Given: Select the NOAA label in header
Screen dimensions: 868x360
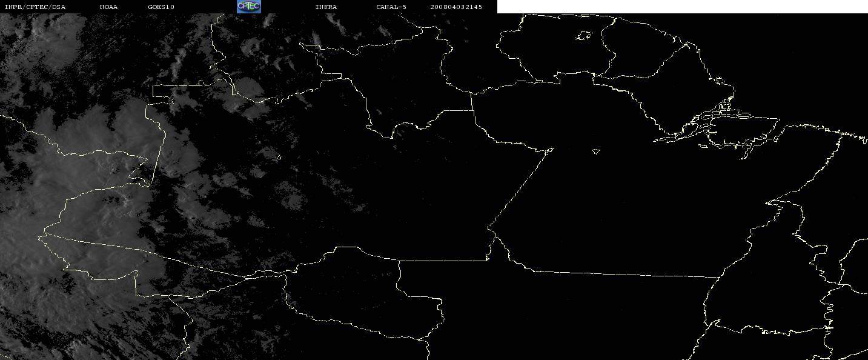Looking at the screenshot, I should click(x=108, y=7).
